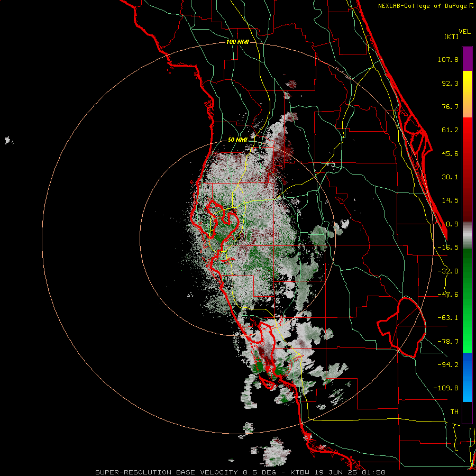The height and width of the screenshot is (476, 476).
Task: Click the [KT] units label
Action: click(x=452, y=36)
